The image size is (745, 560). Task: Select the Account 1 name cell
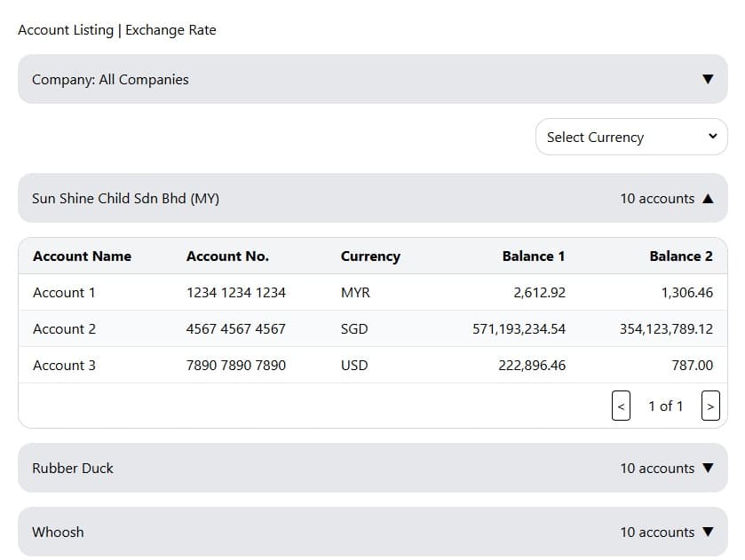[64, 292]
